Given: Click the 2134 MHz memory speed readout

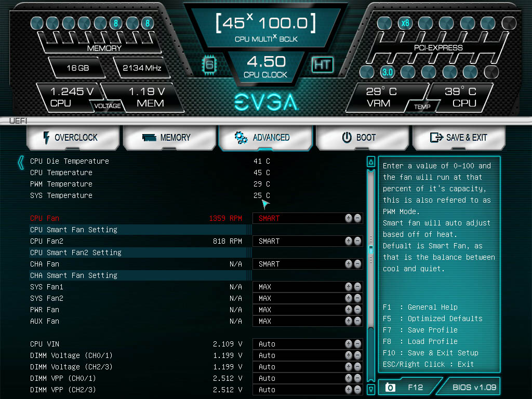Looking at the screenshot, I should [142, 68].
